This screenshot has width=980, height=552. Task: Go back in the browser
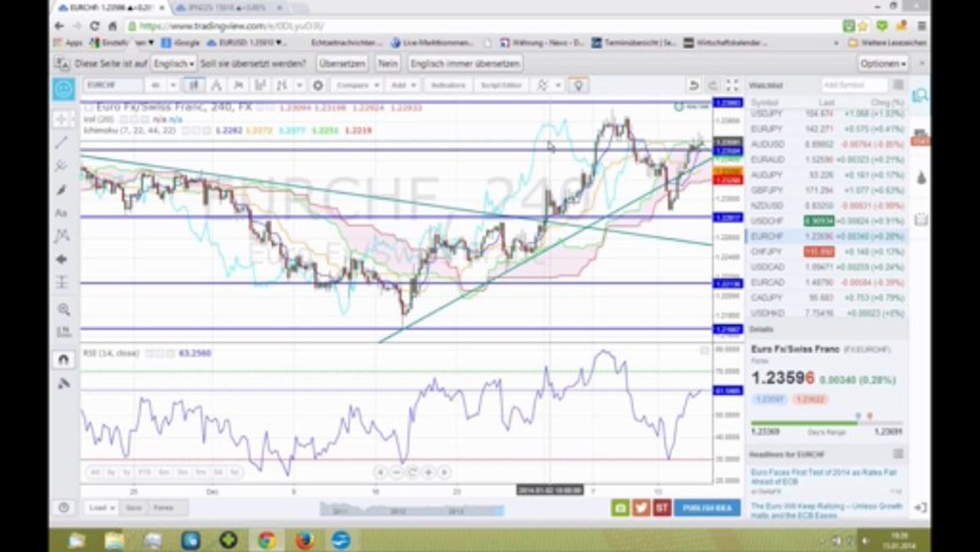(61, 26)
